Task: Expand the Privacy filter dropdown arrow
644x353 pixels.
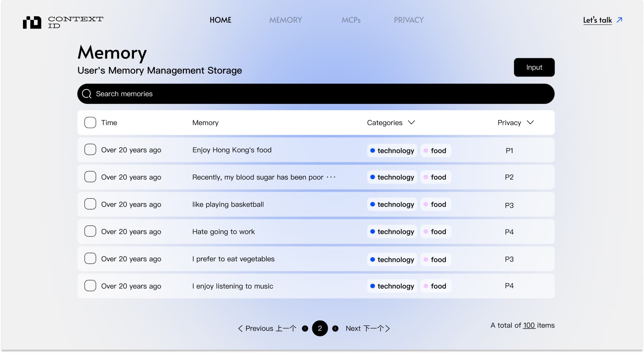Action: click(530, 122)
